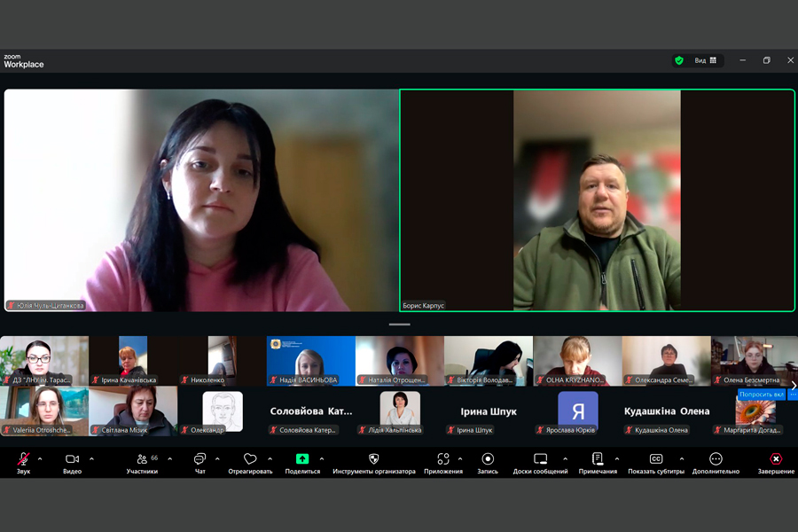Select Вікторія Володав... thumbnail

489,361
